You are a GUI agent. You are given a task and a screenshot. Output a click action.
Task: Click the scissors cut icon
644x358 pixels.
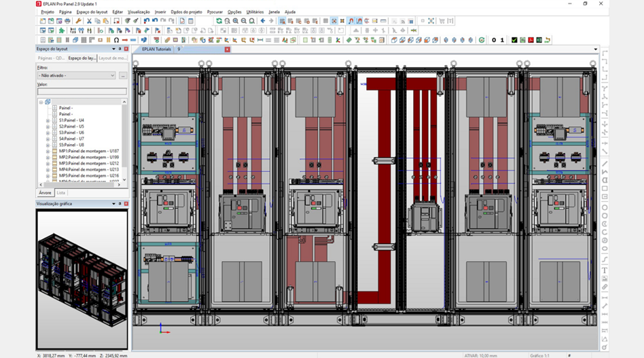[88, 21]
